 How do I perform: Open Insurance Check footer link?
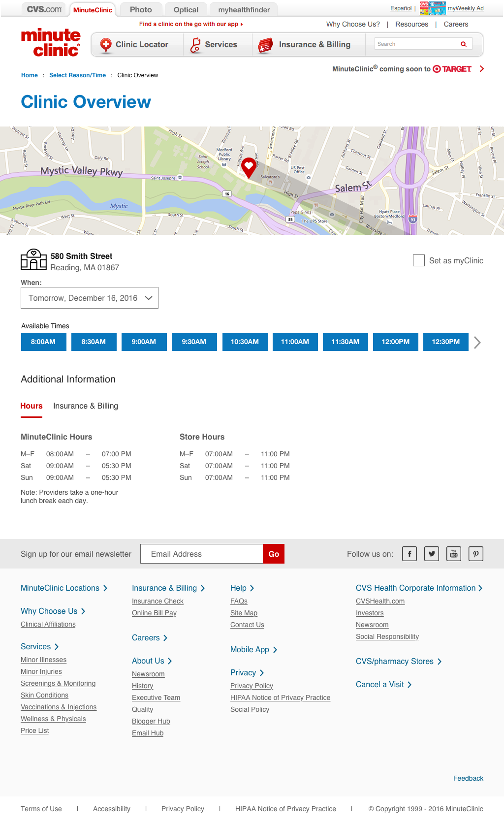[157, 601]
